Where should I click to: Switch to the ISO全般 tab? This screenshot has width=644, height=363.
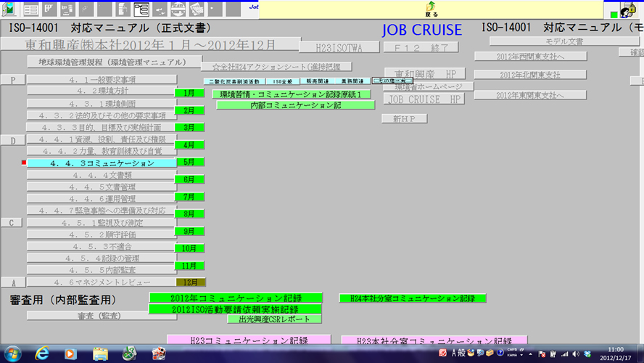point(282,81)
